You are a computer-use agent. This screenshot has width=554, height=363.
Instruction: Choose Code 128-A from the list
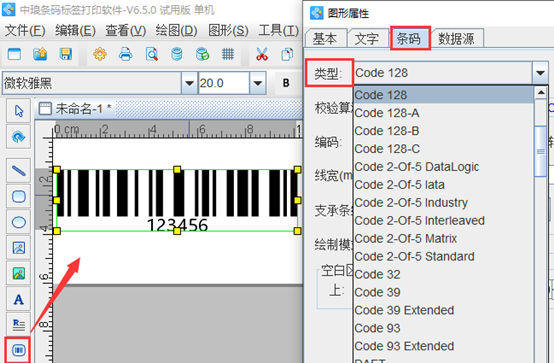click(x=444, y=113)
